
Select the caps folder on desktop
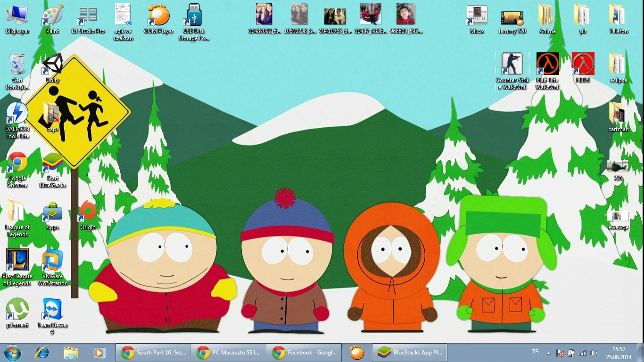pos(53,117)
